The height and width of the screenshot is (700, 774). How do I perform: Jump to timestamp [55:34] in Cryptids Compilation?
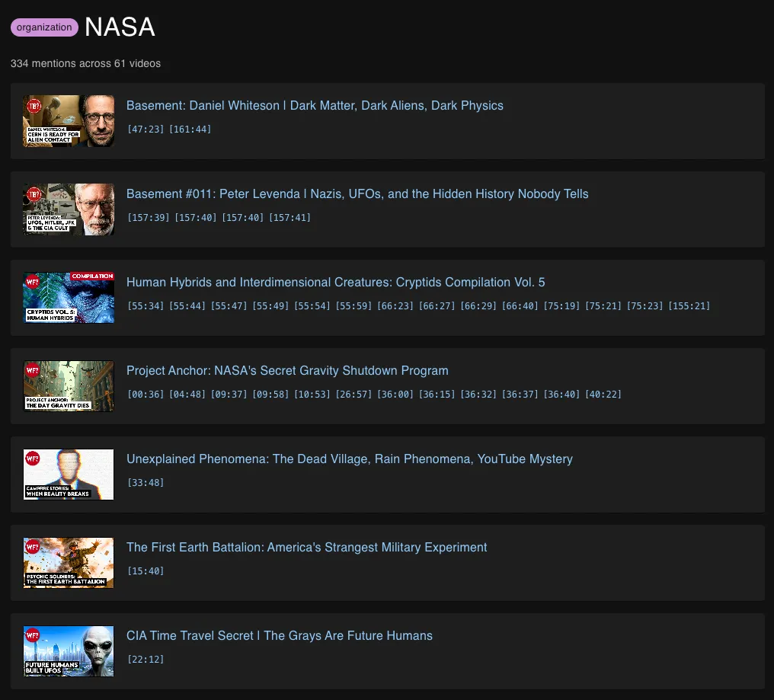point(146,306)
